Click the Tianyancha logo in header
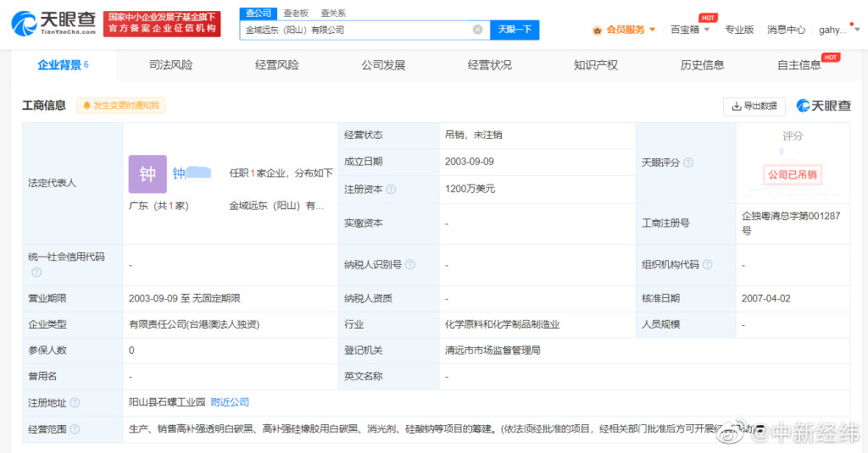The image size is (868, 453). click(x=53, y=23)
